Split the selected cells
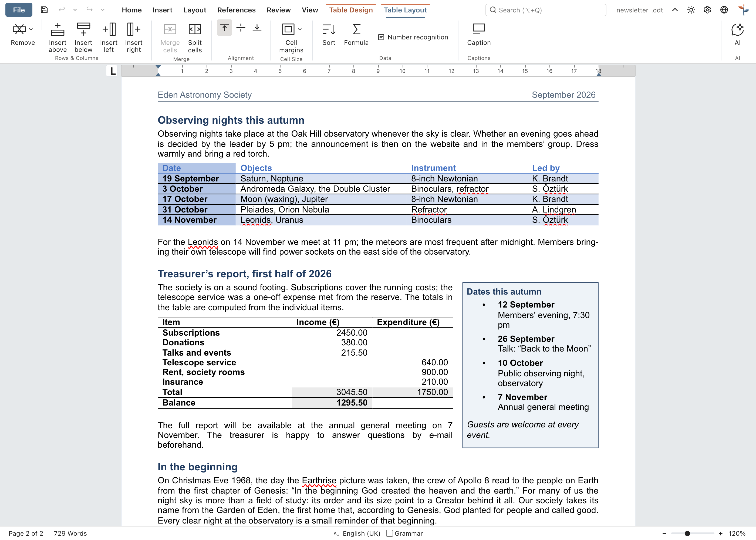Screen dimensions: 756x540 [195, 38]
